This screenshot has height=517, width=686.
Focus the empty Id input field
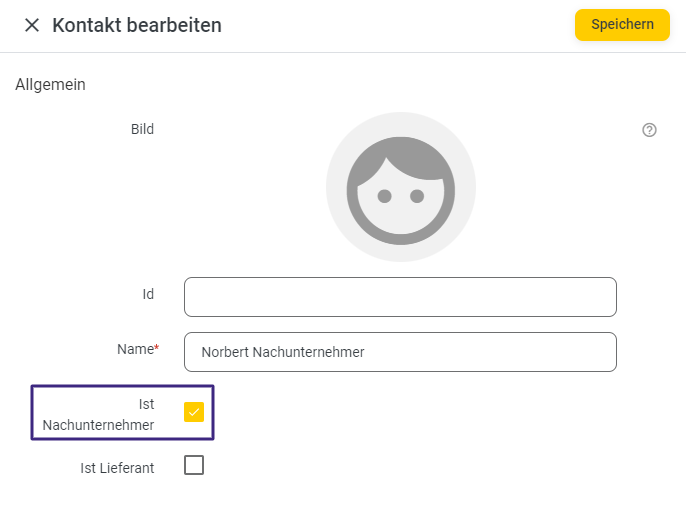pos(400,297)
